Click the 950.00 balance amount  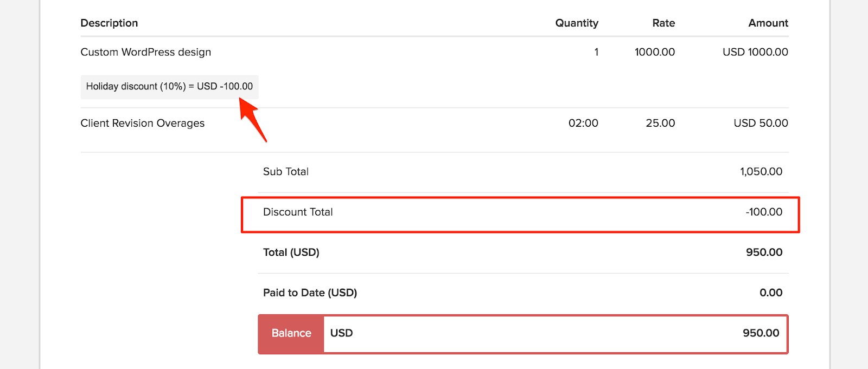[x=761, y=333]
